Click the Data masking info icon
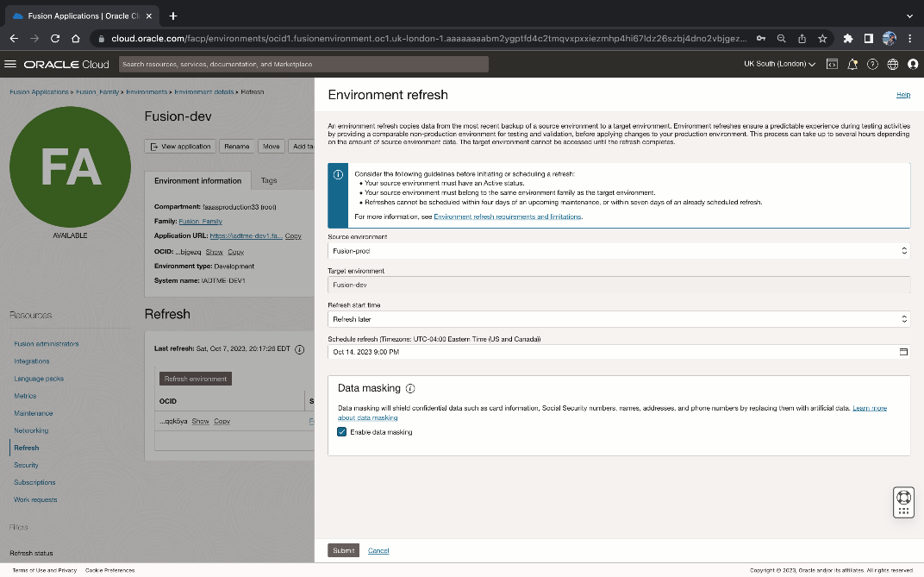Viewport: 924px width, 577px height. (x=410, y=388)
